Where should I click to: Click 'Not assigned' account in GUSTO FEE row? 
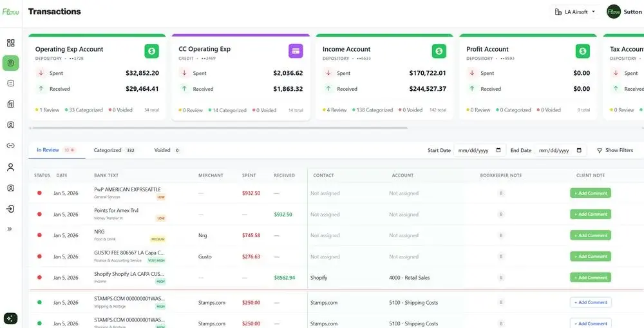tap(404, 256)
